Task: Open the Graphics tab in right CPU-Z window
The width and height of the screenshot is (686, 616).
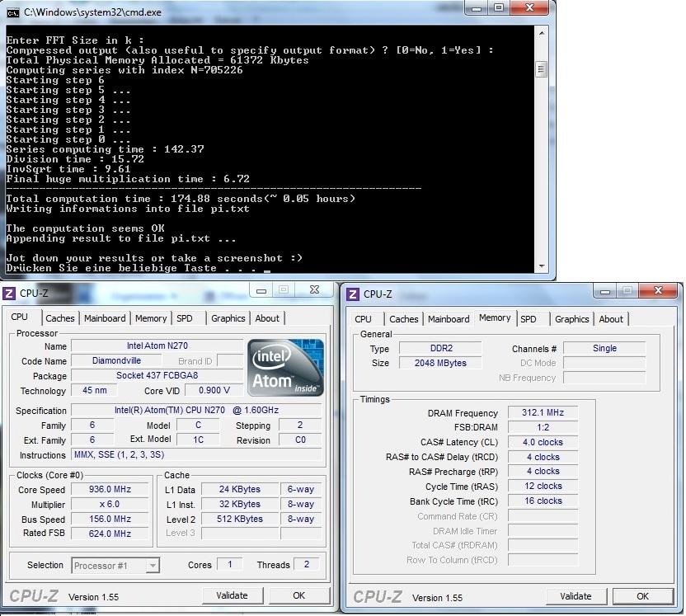Action: 572,319
